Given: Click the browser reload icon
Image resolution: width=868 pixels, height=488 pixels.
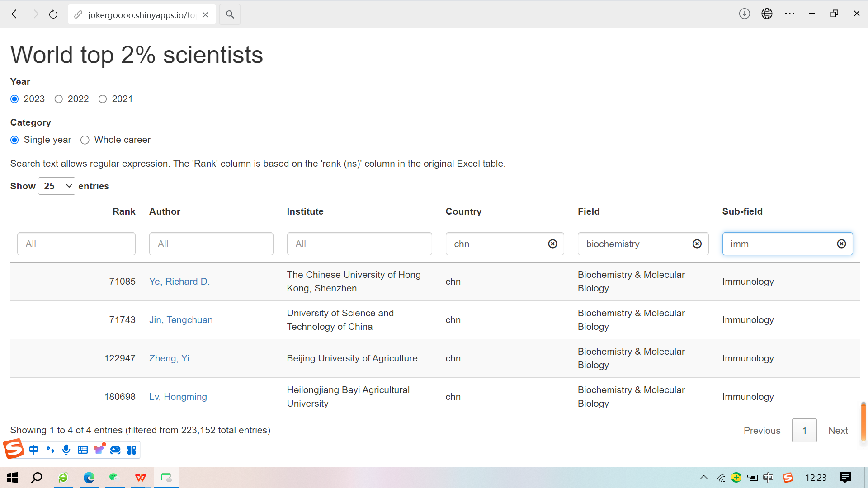Looking at the screenshot, I should (x=53, y=14).
